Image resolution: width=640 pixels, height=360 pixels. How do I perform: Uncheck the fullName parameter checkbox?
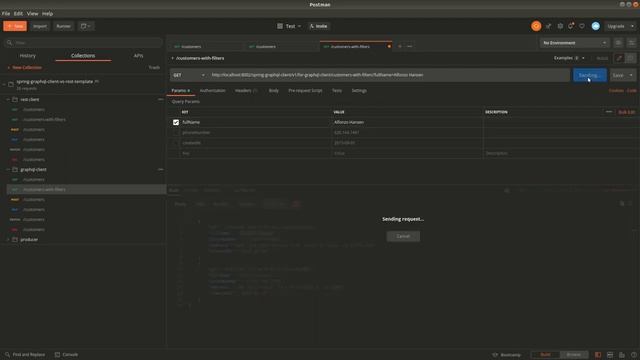176,122
